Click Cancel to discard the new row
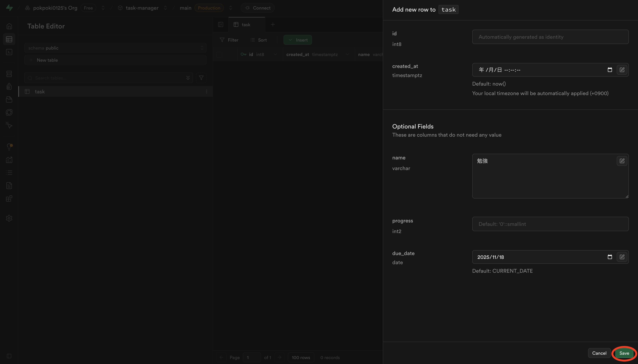The image size is (638, 364). click(x=599, y=353)
